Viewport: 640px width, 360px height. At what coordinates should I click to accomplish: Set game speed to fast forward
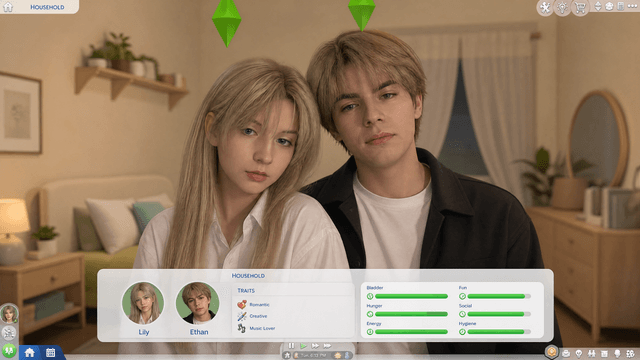click(x=315, y=346)
